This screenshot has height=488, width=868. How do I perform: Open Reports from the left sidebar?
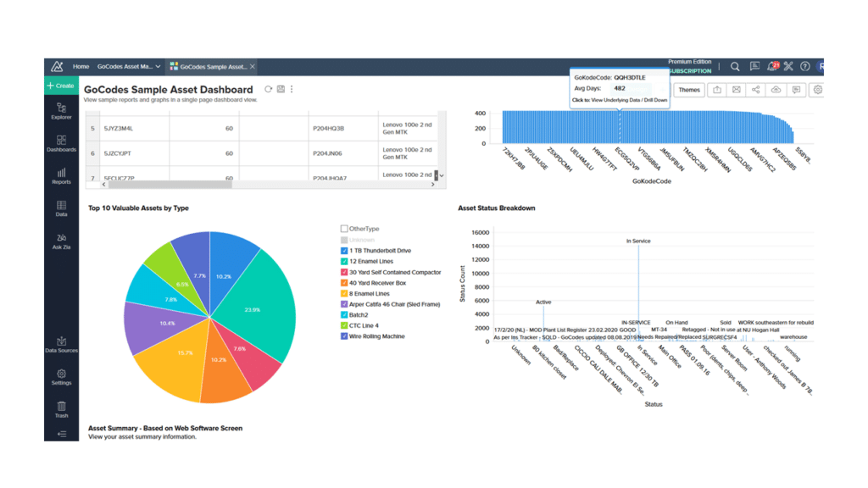tap(61, 175)
